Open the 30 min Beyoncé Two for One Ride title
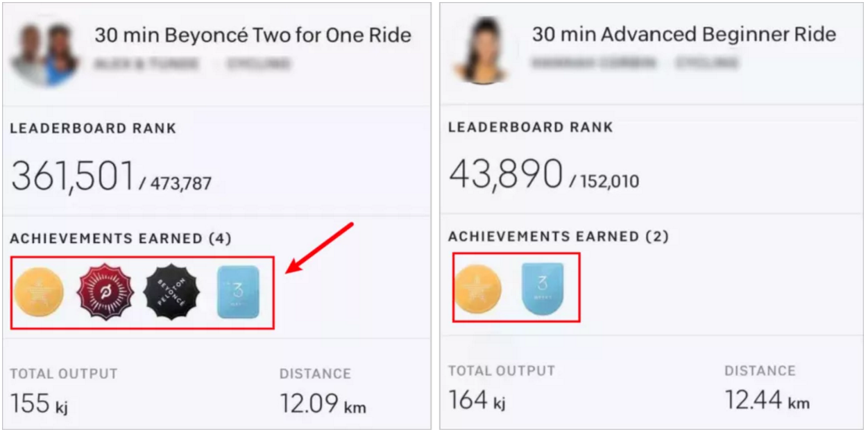This screenshot has height=434, width=868. [253, 35]
